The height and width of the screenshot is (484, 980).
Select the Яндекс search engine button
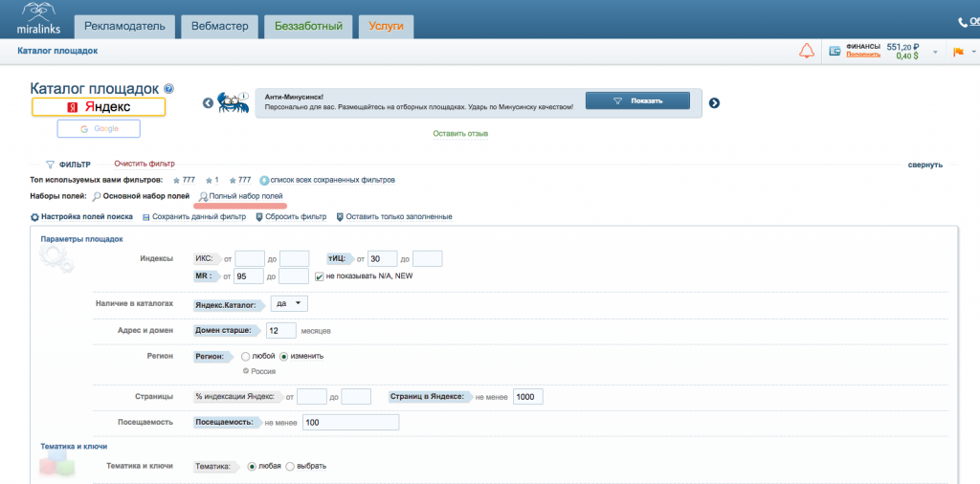pyautogui.click(x=99, y=107)
